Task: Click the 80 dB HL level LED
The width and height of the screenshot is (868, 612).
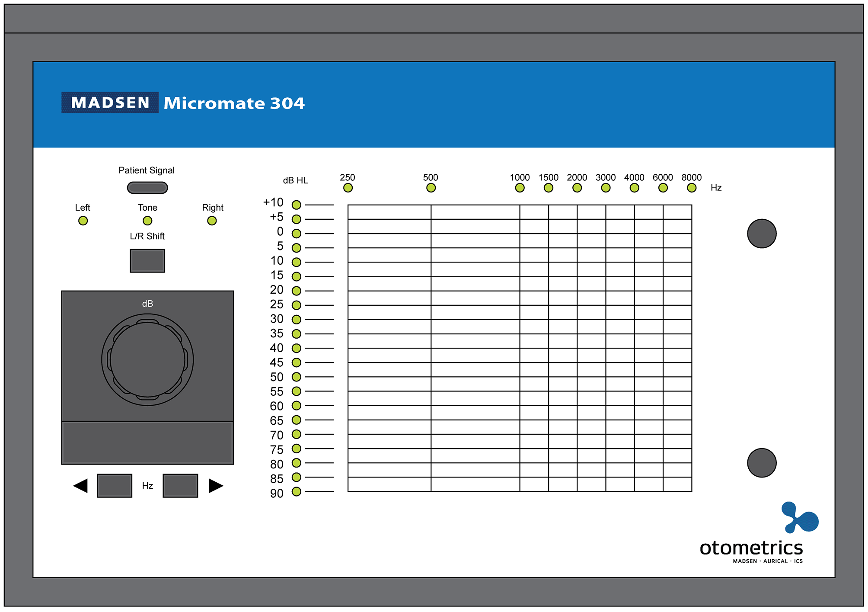Action: [297, 463]
